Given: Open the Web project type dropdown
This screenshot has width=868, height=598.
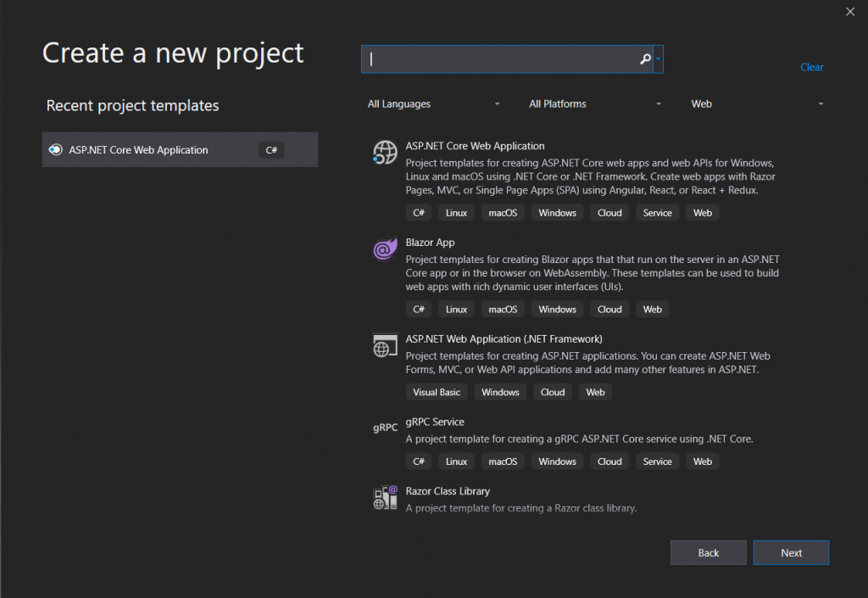Looking at the screenshot, I should (759, 103).
